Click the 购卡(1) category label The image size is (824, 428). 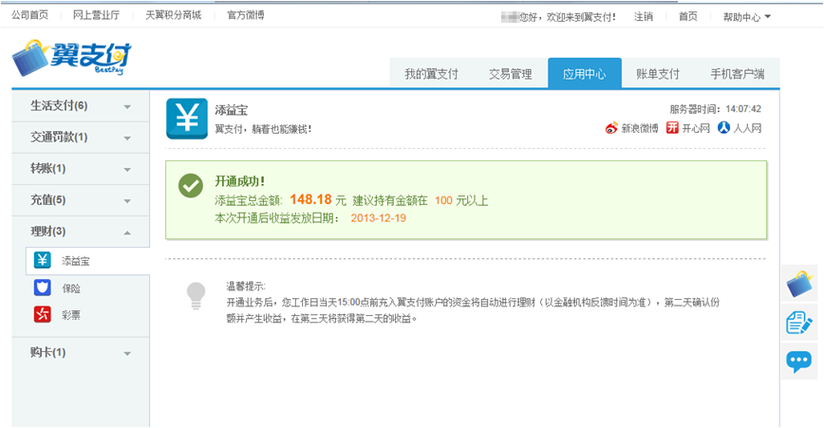48,352
